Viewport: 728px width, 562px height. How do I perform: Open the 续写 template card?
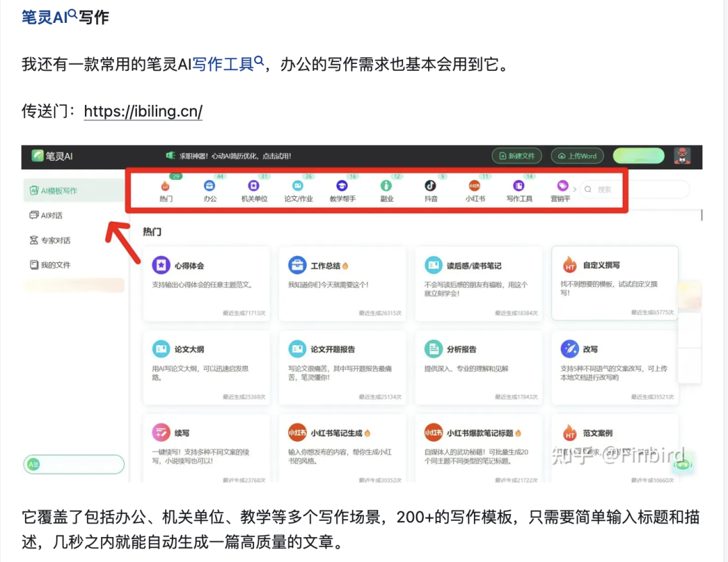(206, 448)
